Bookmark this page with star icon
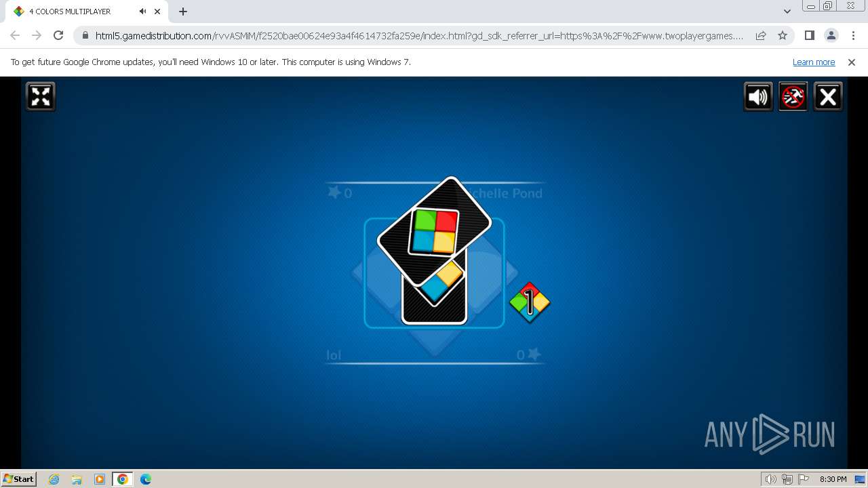Image resolution: width=868 pixels, height=488 pixels. [783, 36]
